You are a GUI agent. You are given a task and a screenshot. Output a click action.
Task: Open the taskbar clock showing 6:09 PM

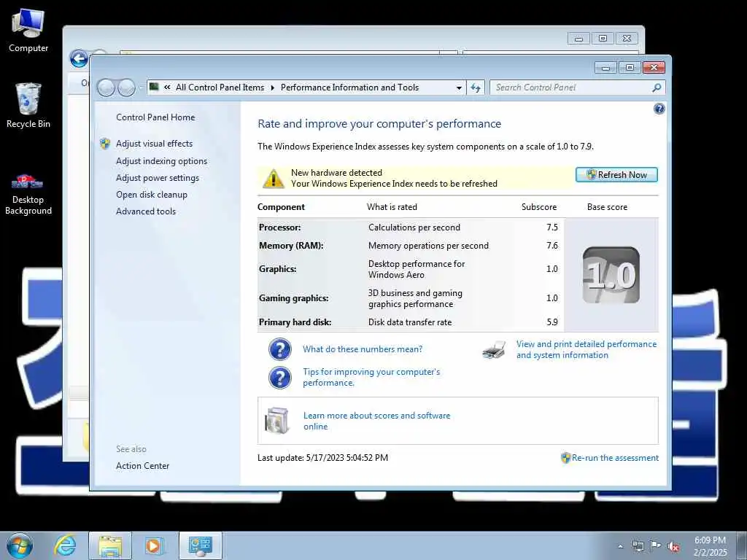[x=711, y=546]
